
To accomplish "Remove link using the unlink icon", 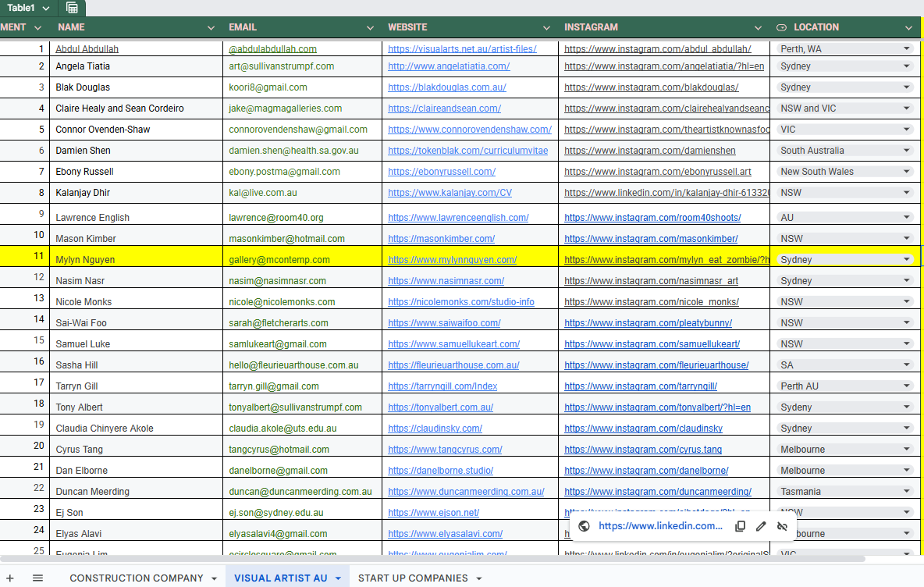I will pyautogui.click(x=781, y=526).
